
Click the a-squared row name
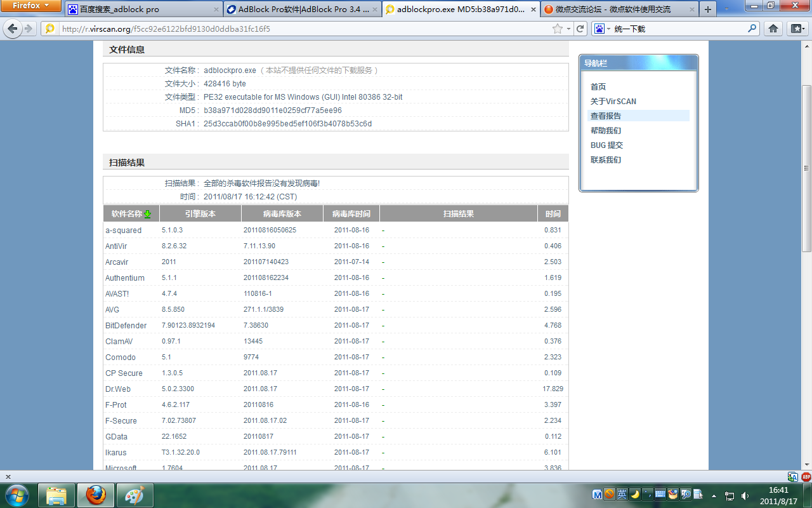click(124, 231)
